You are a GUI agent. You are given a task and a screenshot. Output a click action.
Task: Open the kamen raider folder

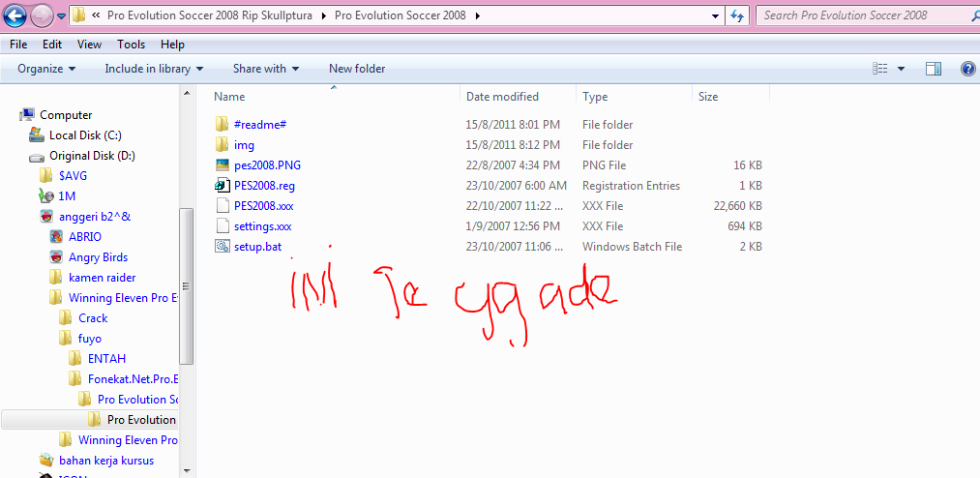102,278
